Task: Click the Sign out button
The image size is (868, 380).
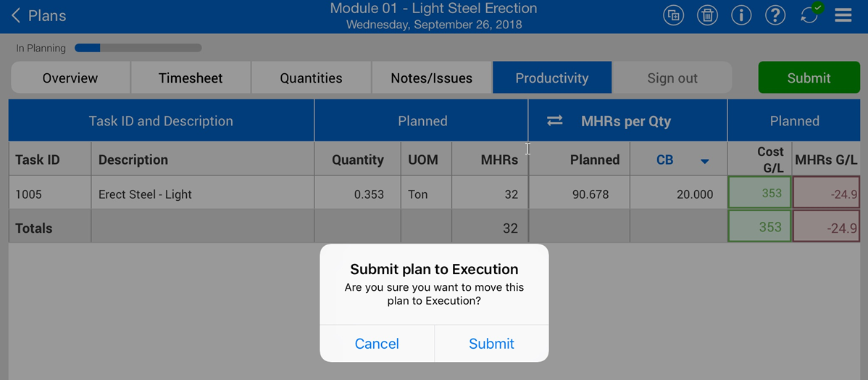Action: click(x=672, y=78)
